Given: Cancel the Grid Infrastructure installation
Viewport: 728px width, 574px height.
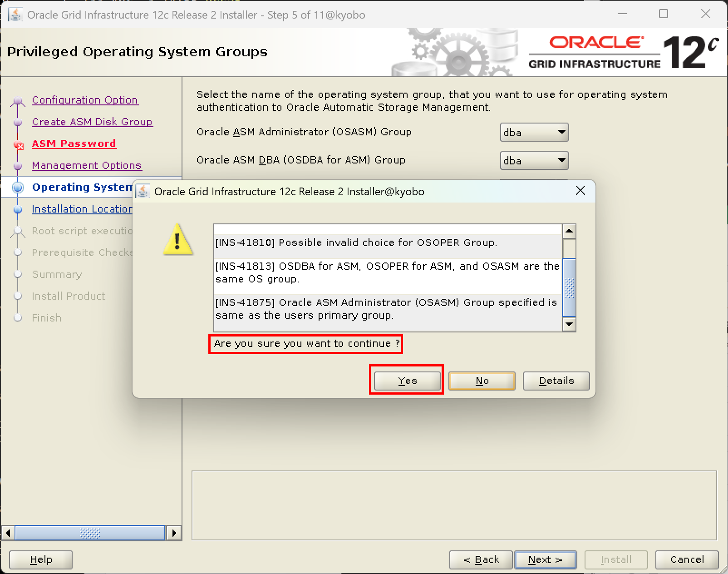Looking at the screenshot, I should pos(687,559).
